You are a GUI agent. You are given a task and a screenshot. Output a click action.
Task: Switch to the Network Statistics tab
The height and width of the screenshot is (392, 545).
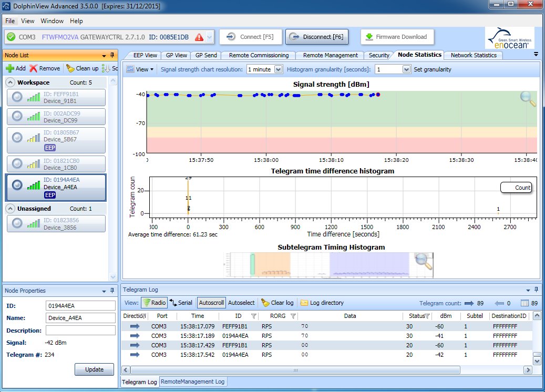tap(474, 55)
